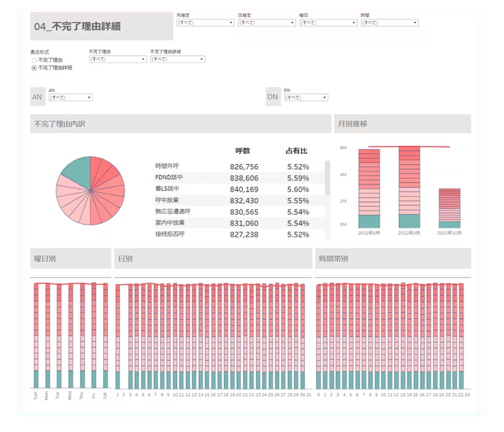Expand the 時間 filter dropdown
The image size is (504, 432).
tap(389, 23)
